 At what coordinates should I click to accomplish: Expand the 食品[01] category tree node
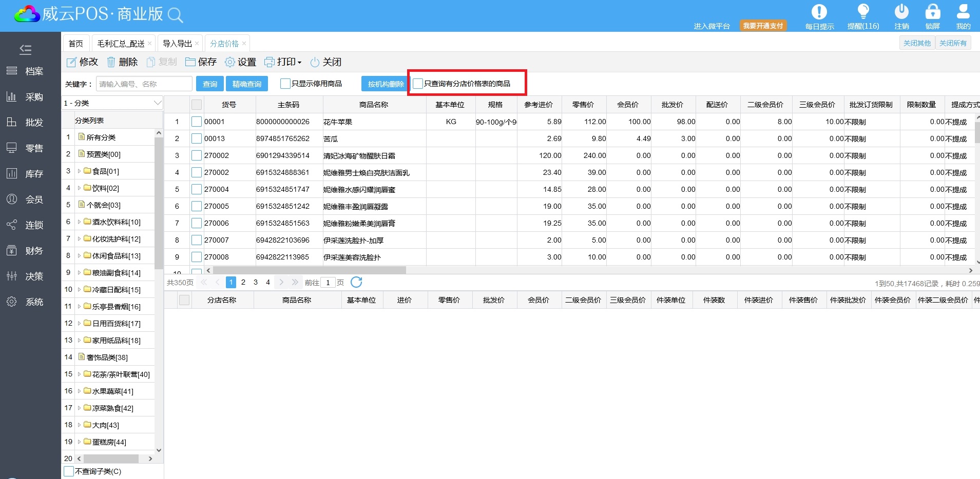(x=79, y=171)
